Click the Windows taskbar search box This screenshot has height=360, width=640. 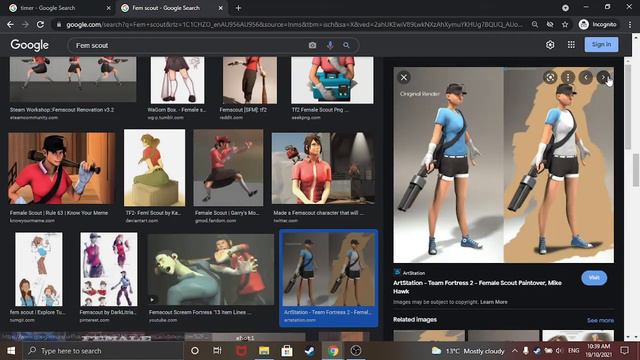coord(102,351)
